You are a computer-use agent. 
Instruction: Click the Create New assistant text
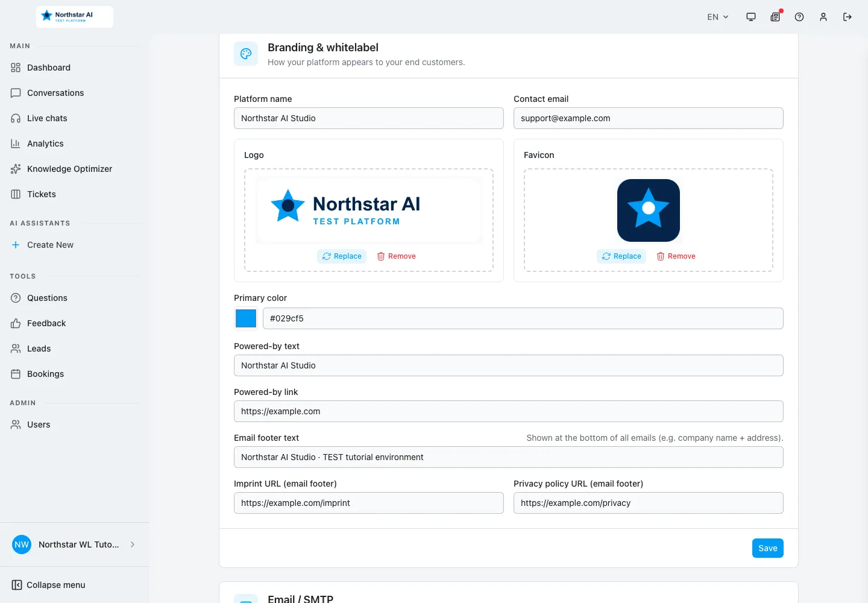coord(50,245)
